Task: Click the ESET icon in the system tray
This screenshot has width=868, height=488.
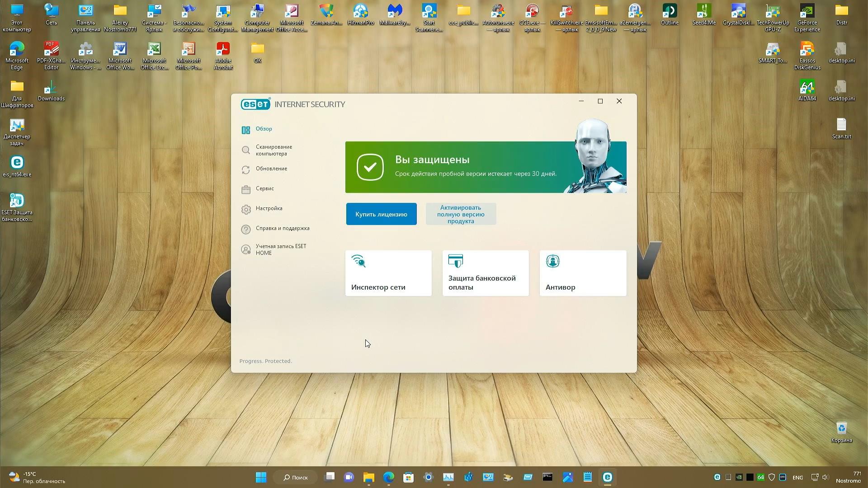Action: pyautogui.click(x=717, y=477)
